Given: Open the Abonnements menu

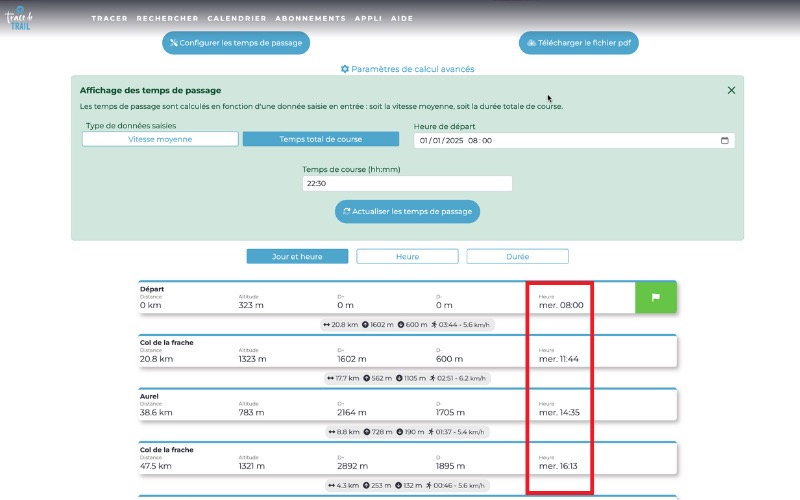Looking at the screenshot, I should (310, 19).
